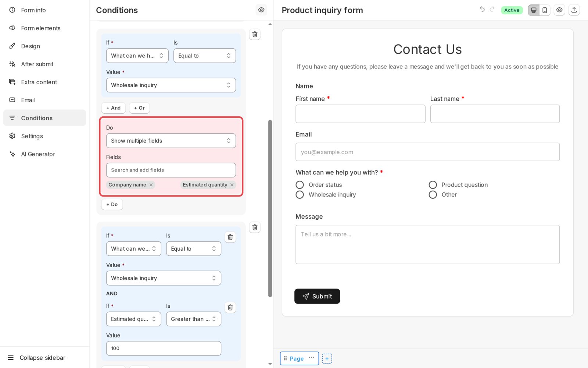Viewport: 588px width, 368px height.
Task: Click the '+ Do' button
Action: click(112, 204)
